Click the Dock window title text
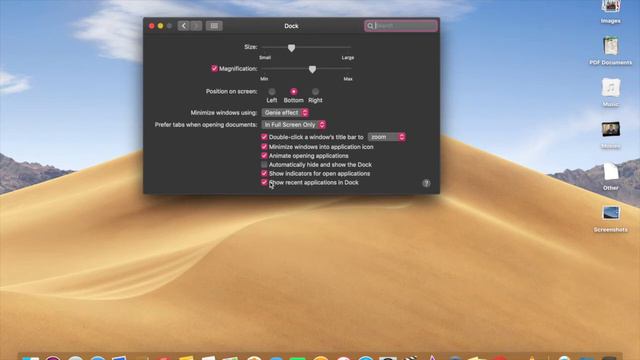The width and height of the screenshot is (640, 360). 291,26
